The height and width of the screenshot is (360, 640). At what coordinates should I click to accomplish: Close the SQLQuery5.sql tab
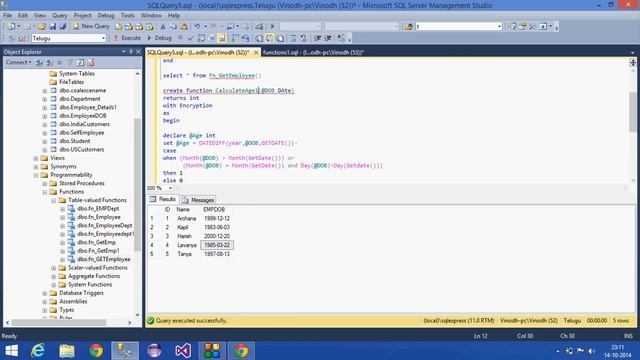coord(256,52)
